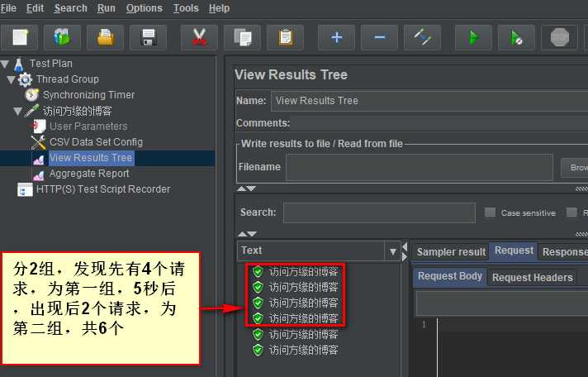
Task: Select Aggregate Report in the tree
Action: (x=89, y=174)
